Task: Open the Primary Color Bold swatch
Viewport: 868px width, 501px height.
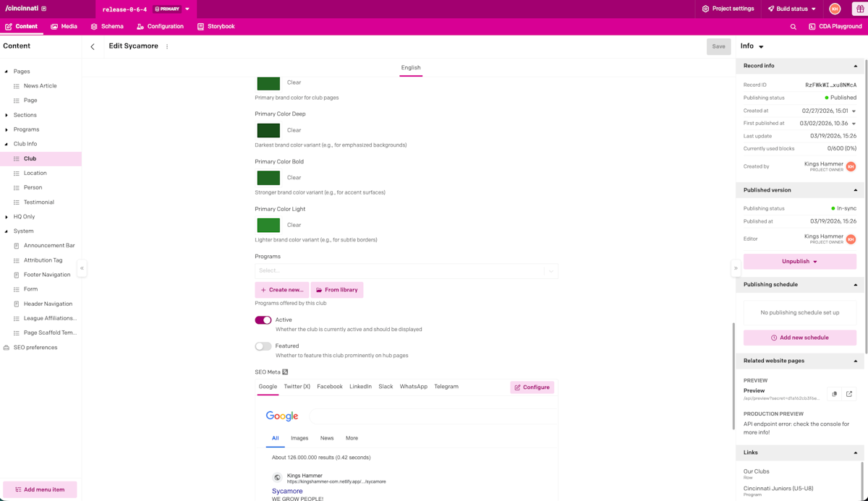Action: (268, 178)
